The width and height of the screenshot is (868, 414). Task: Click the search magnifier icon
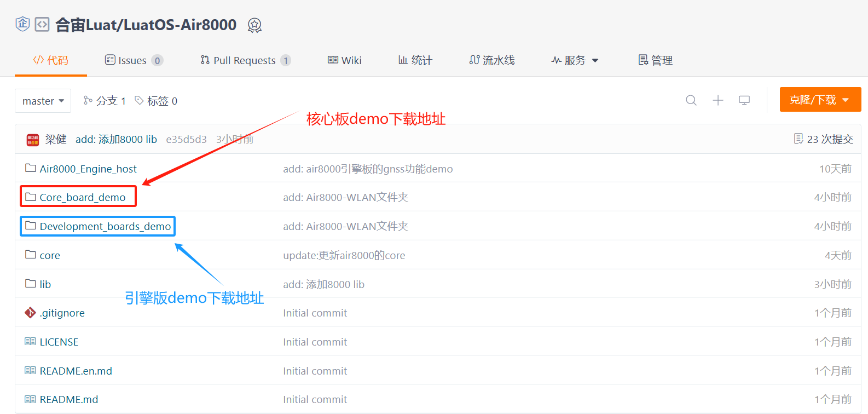point(691,100)
